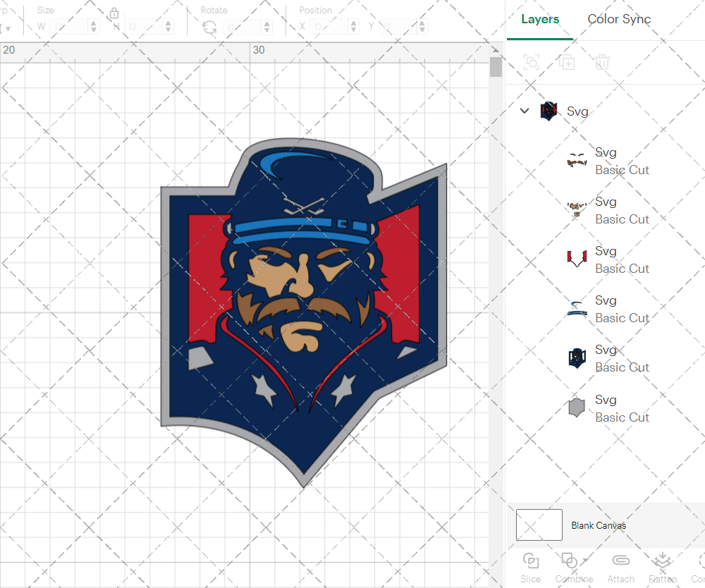Click the Position Y stepper arrows
Viewport: 705px width, 588px height.
tap(422, 27)
